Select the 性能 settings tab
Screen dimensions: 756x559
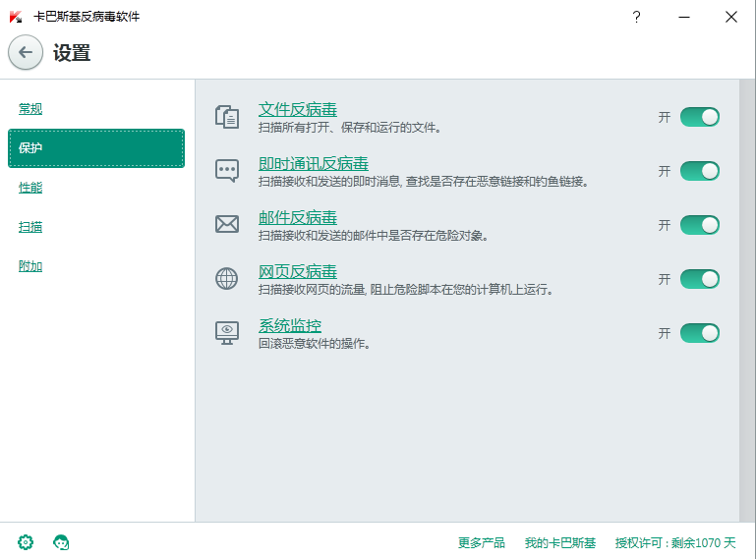[x=30, y=188]
